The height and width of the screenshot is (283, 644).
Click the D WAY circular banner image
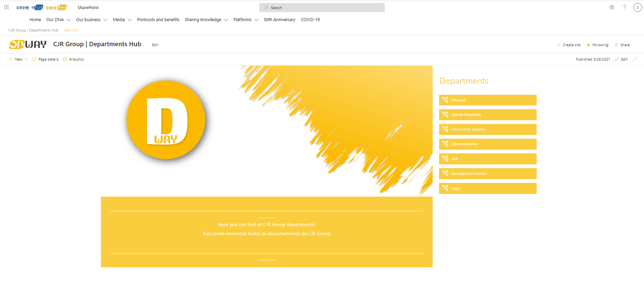pos(166,120)
